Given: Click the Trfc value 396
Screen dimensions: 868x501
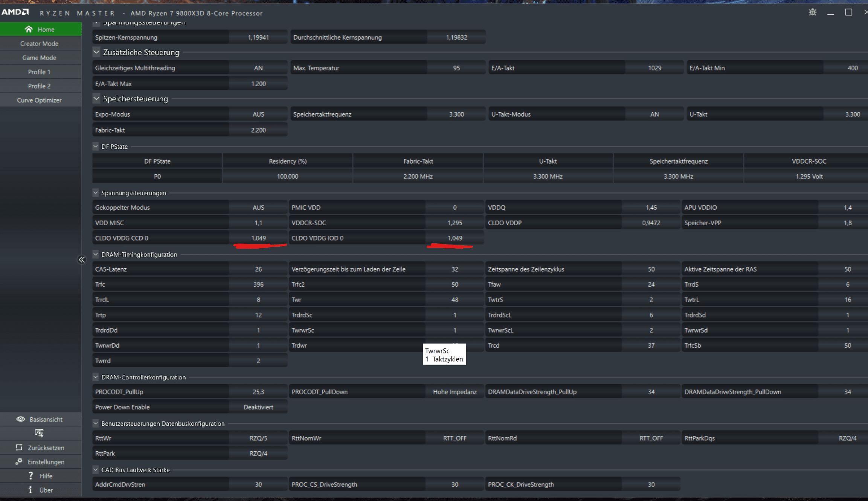Looking at the screenshot, I should point(258,284).
